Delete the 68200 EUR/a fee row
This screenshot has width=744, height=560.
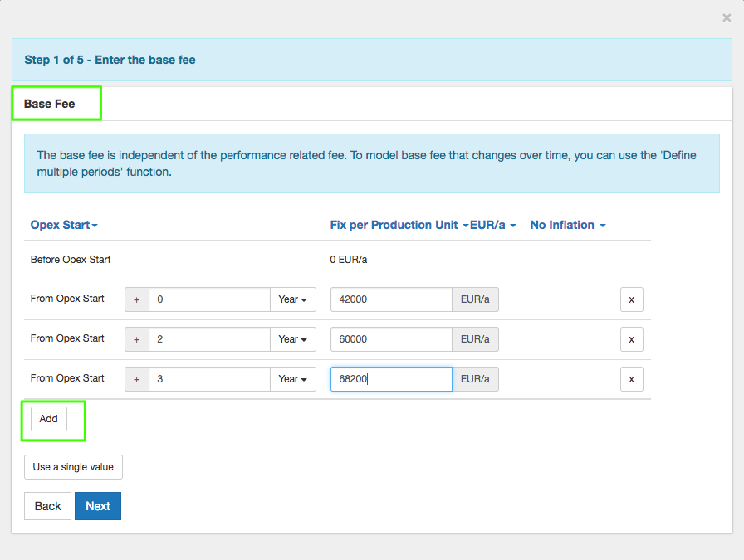(x=631, y=379)
